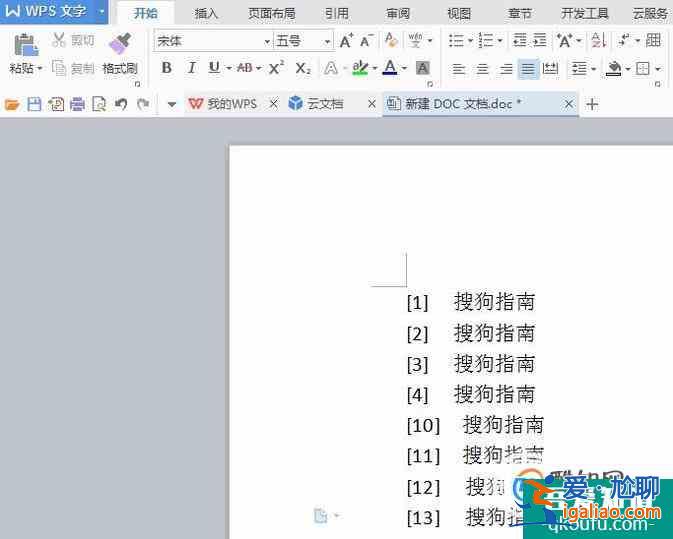Click the line spacing icon

[x=579, y=68]
